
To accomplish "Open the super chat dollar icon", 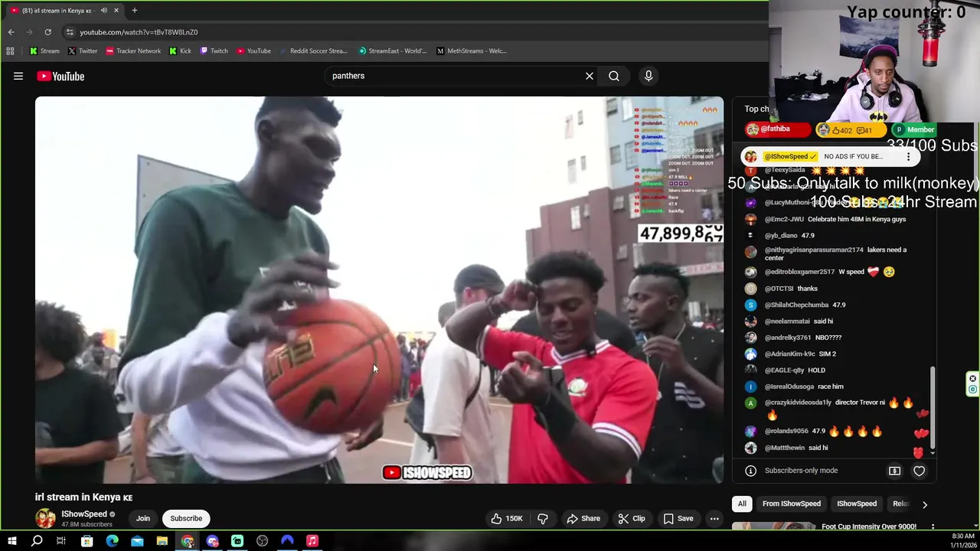I will (894, 471).
